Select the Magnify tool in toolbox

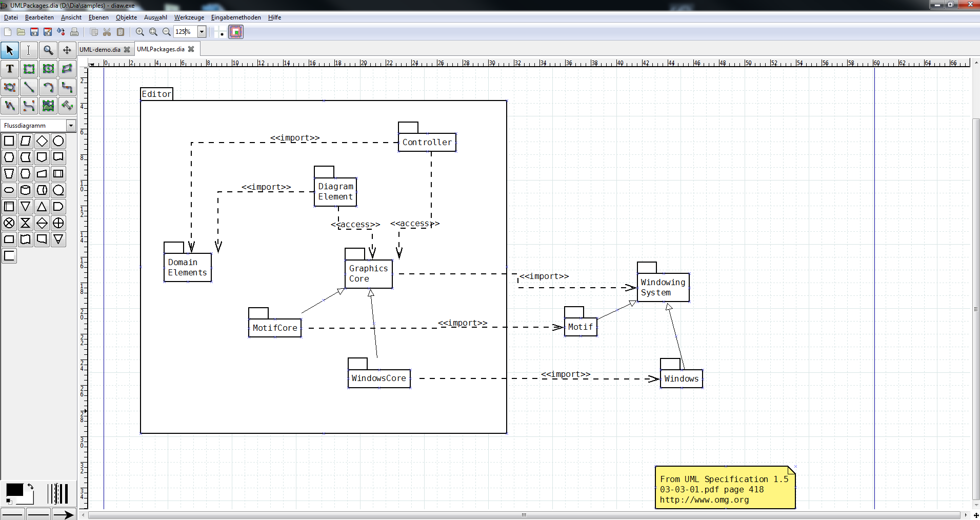pyautogui.click(x=48, y=50)
